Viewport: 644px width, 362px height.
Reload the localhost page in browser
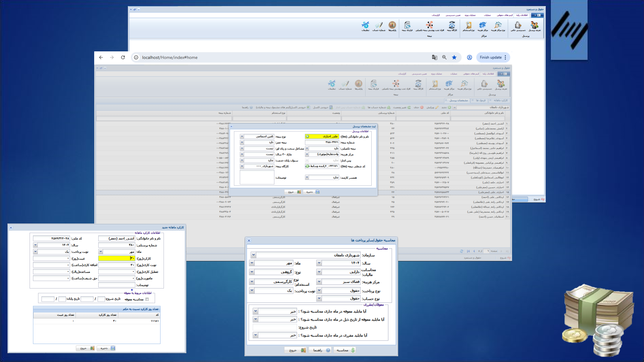[x=123, y=57]
